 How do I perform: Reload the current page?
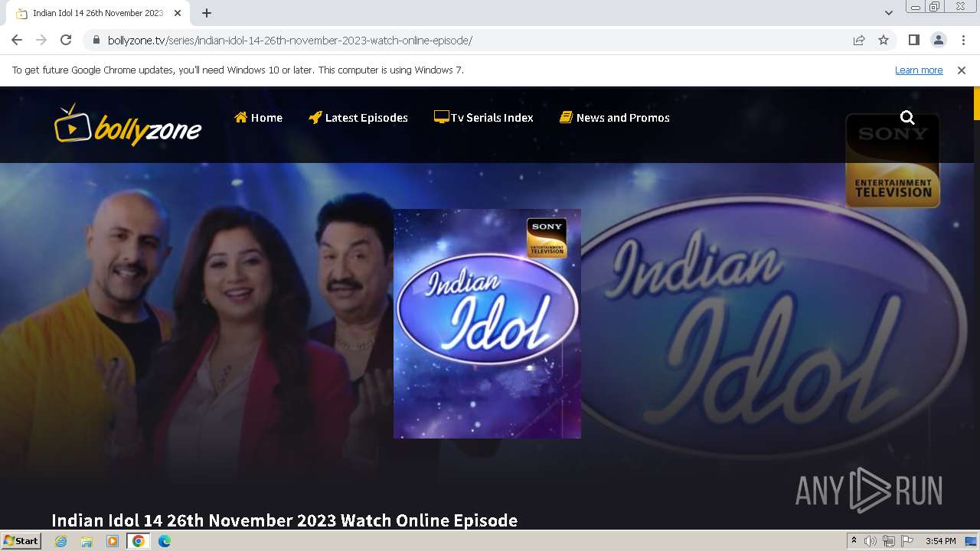pyautogui.click(x=66, y=40)
